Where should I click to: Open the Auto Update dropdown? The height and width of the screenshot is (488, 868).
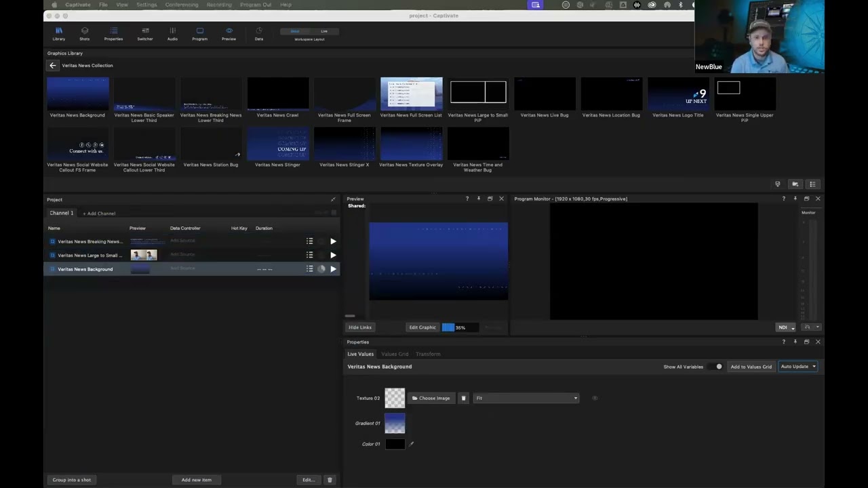click(798, 367)
